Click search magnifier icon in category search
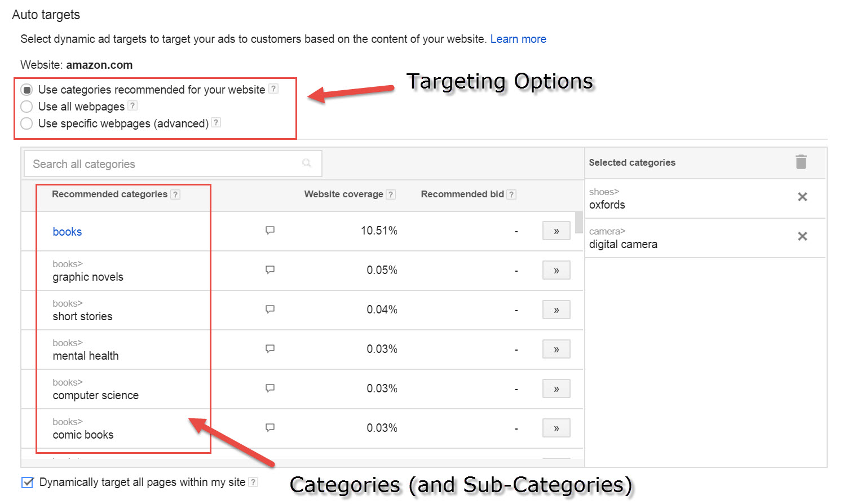Image resolution: width=848 pixels, height=504 pixels. tap(307, 163)
